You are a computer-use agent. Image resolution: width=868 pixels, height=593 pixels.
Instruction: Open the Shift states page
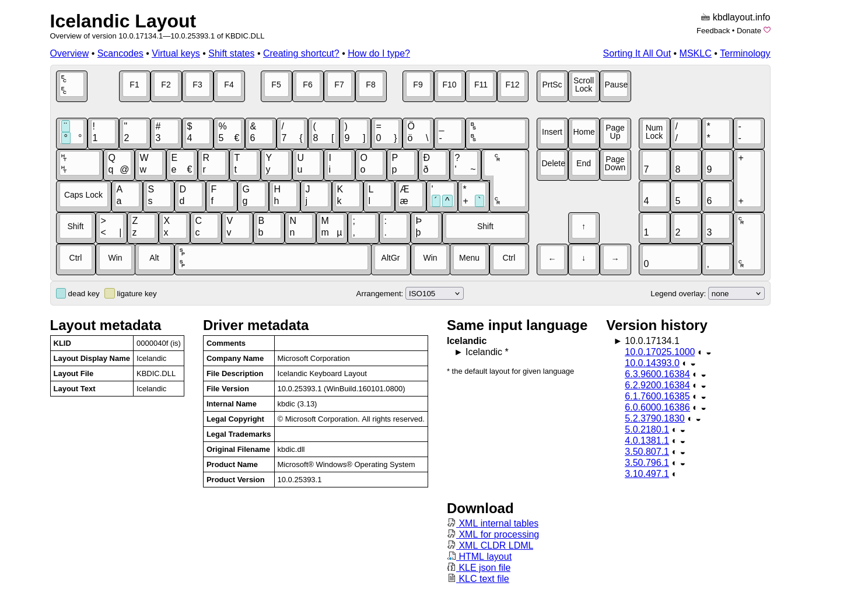[x=231, y=53]
